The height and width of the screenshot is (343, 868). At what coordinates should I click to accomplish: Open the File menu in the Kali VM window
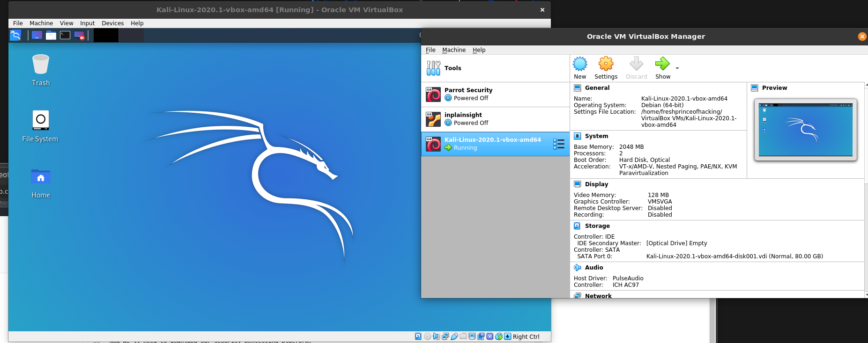coord(18,23)
